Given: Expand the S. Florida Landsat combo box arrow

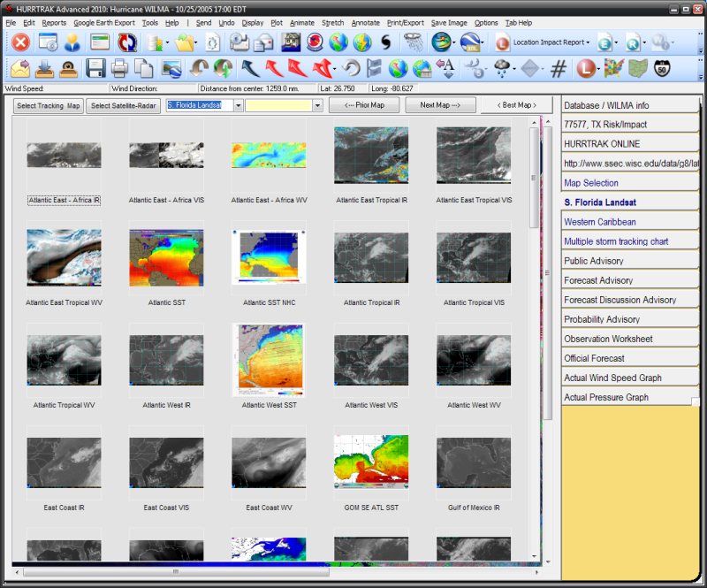Looking at the screenshot, I should (238, 105).
